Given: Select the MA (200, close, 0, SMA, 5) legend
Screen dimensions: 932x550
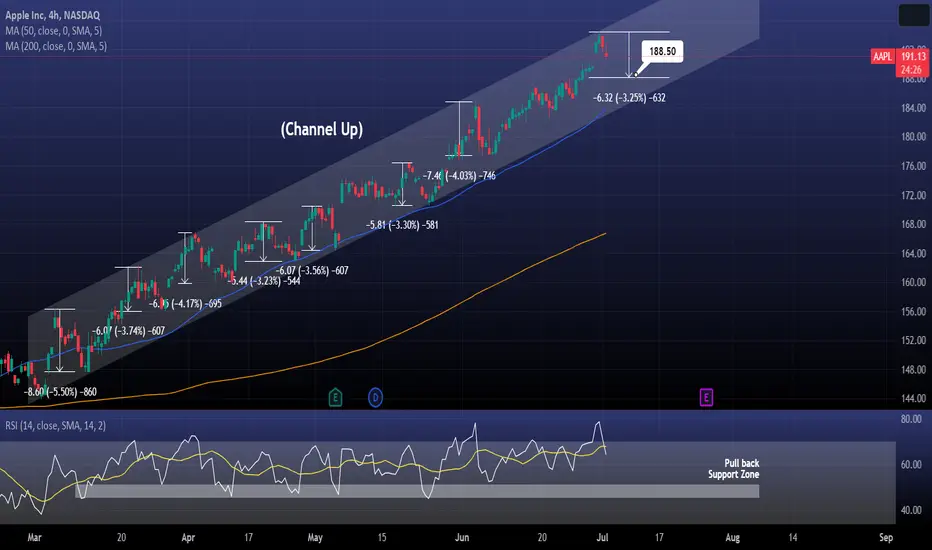Looking at the screenshot, I should coord(56,46).
